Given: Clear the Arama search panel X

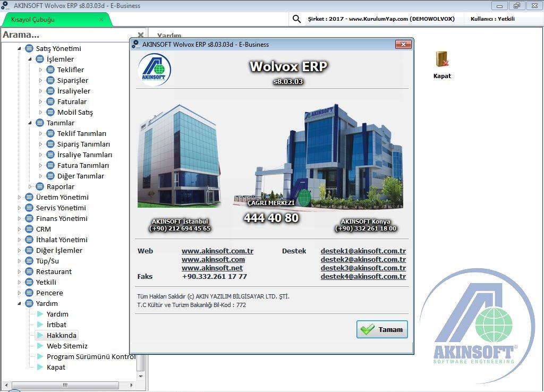Looking at the screenshot, I should click(140, 35).
